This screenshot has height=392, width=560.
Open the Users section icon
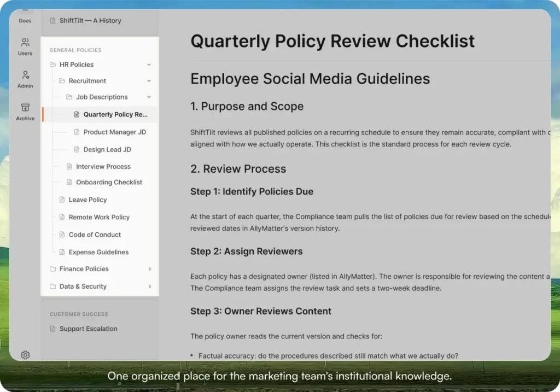click(x=25, y=43)
